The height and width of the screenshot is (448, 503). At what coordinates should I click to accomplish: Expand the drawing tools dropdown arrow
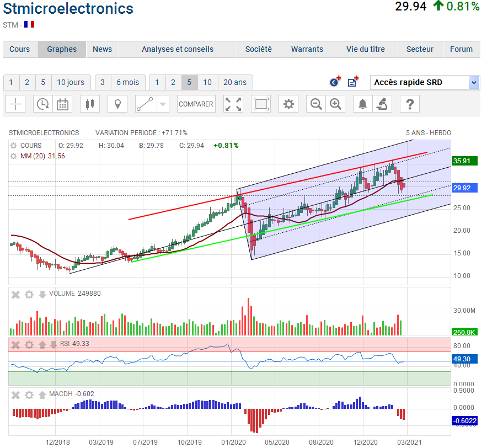(x=163, y=104)
